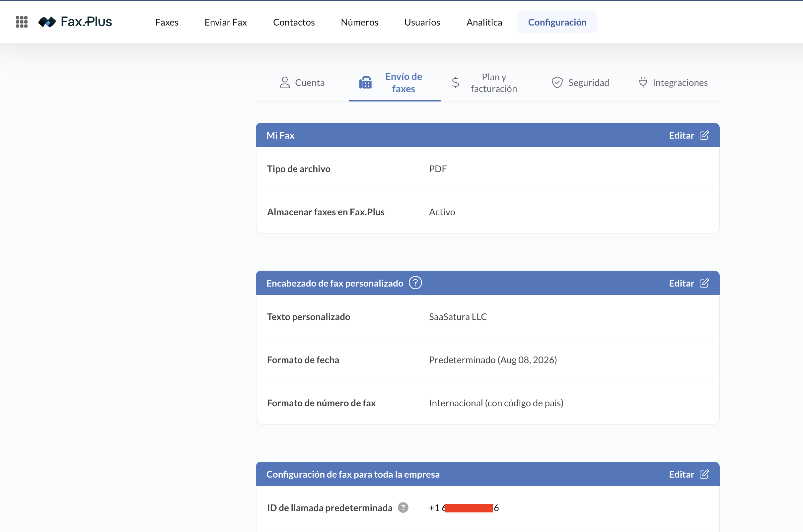Click the Almacenar faxes en Fax.Plus label

pos(326,212)
